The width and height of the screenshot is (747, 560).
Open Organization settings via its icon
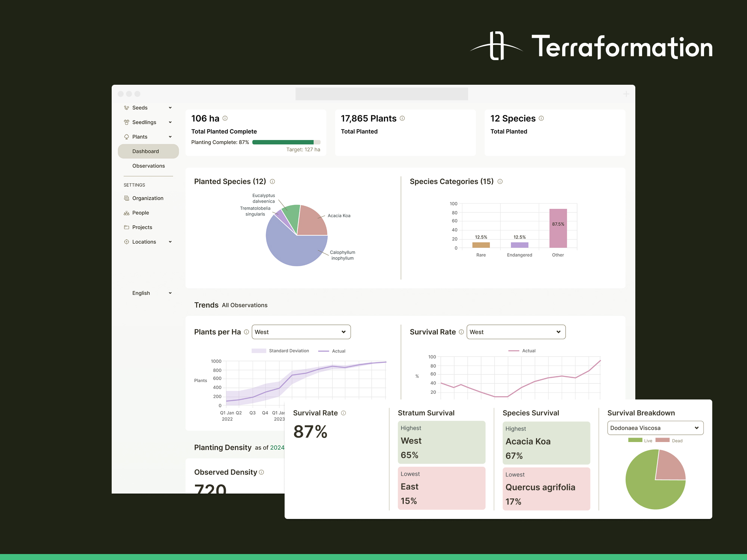pyautogui.click(x=126, y=198)
